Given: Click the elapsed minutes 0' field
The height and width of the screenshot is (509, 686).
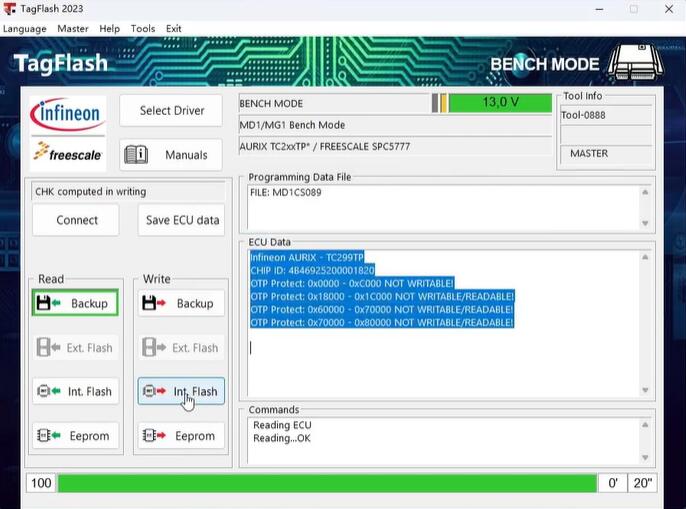Looking at the screenshot, I should (x=612, y=483).
